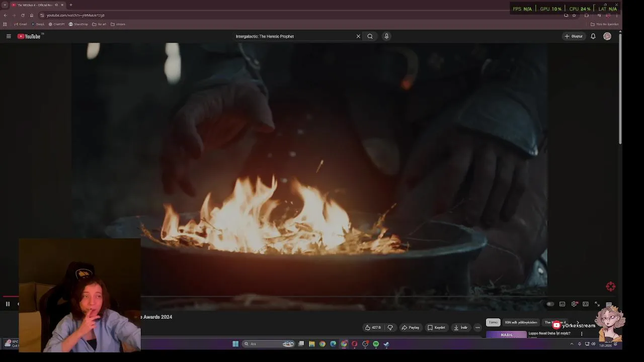
Task: Toggle the autoplay switch in the player
Action: click(550, 304)
